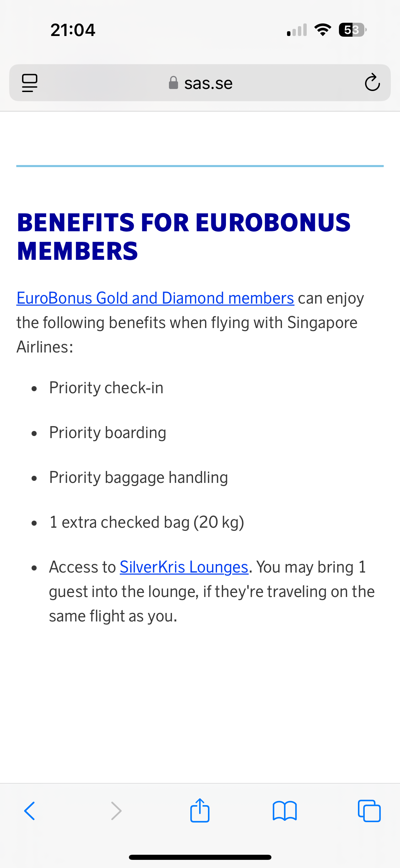400x868 pixels.
Task: Open the Share sheet
Action: pos(200,810)
